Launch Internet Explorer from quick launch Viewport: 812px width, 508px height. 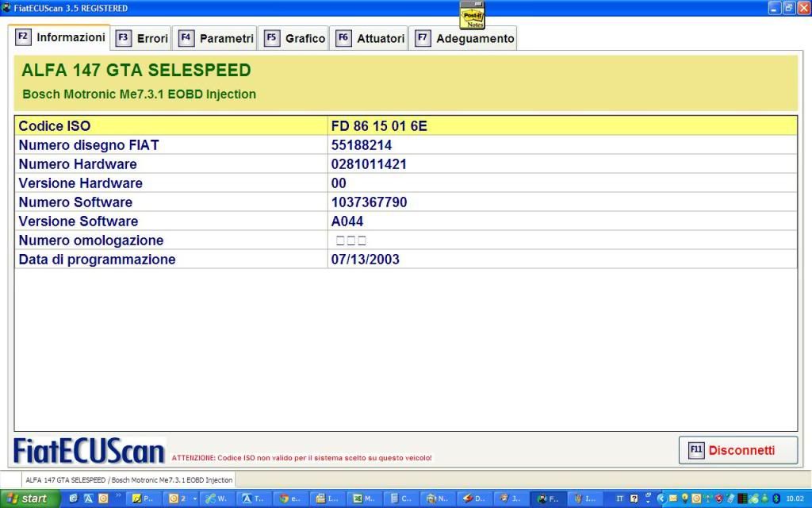tap(74, 498)
